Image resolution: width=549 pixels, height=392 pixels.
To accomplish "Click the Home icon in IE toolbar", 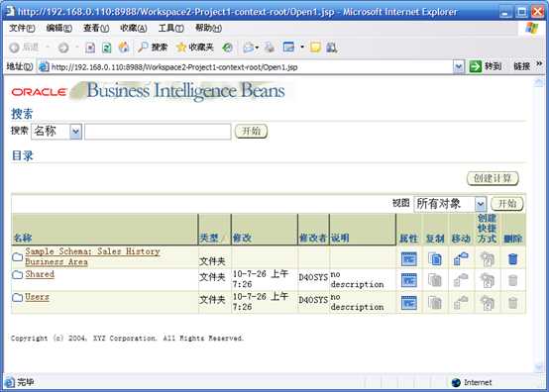I will [124, 48].
